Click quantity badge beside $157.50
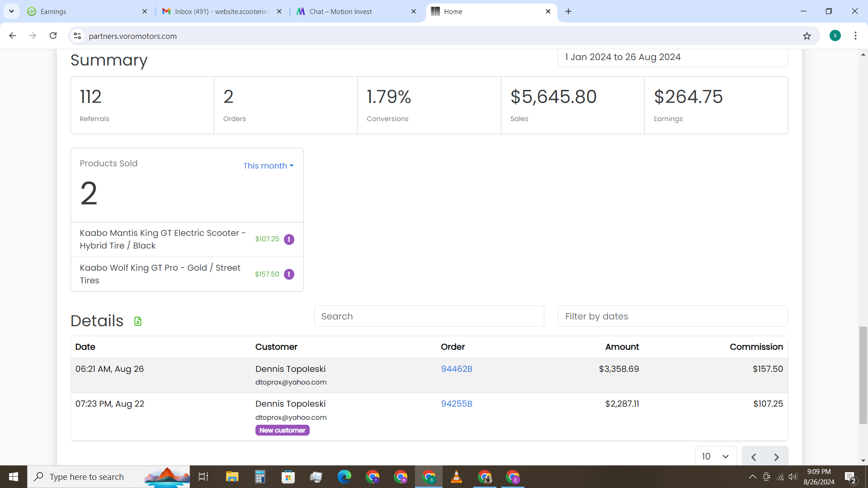The height and width of the screenshot is (488, 868). (x=289, y=274)
